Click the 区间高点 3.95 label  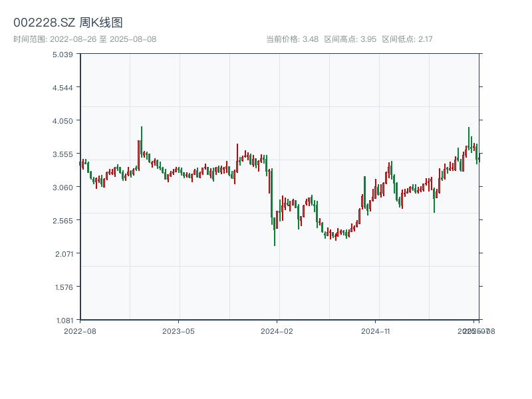pos(350,39)
